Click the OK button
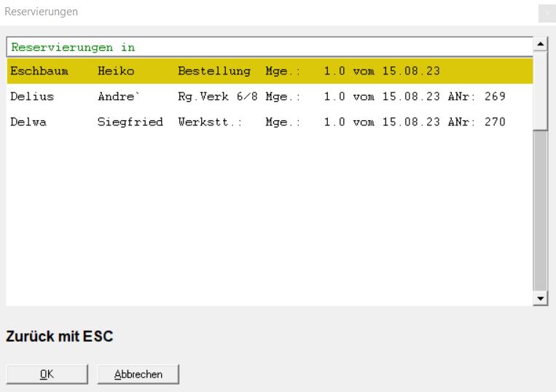 point(46,374)
